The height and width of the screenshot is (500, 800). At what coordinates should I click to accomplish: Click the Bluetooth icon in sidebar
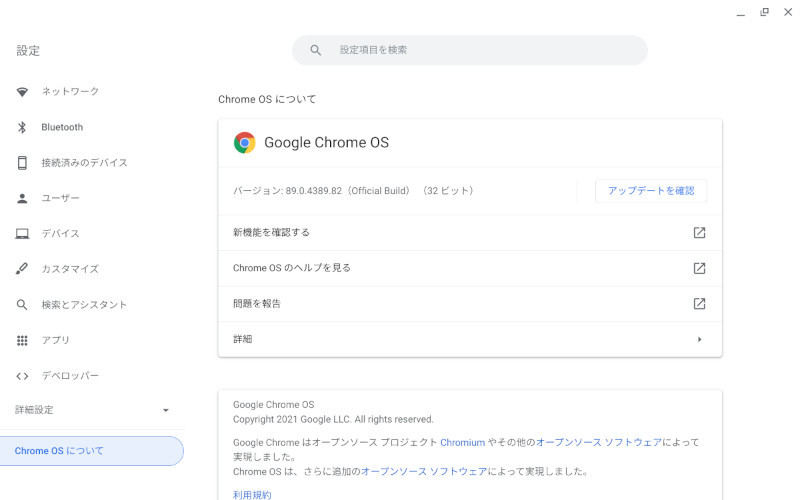click(x=22, y=127)
